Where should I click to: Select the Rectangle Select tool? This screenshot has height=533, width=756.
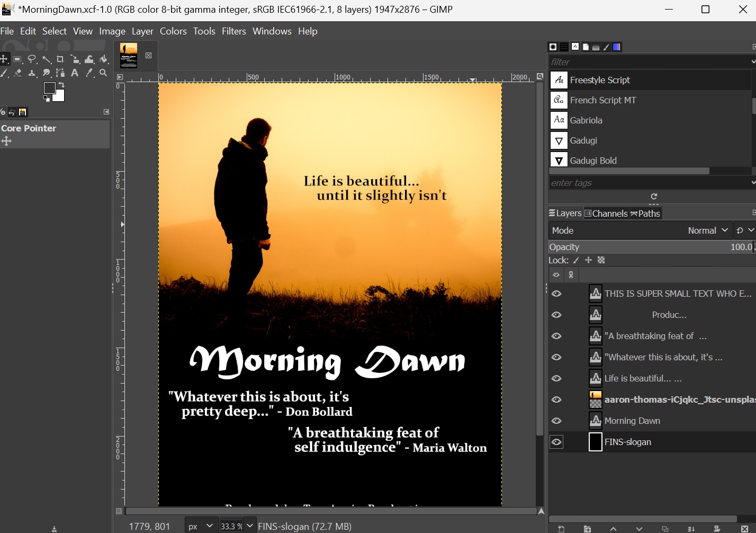point(18,59)
